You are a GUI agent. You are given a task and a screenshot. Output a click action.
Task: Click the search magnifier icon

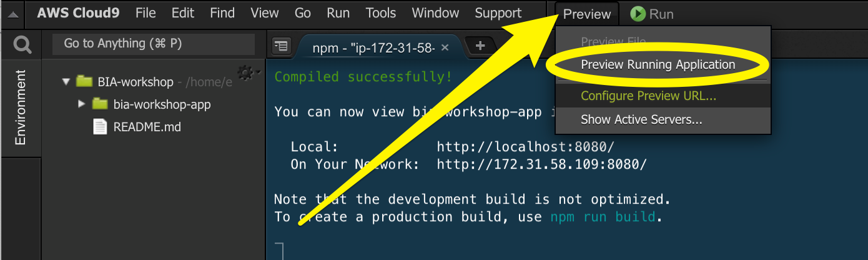(22, 44)
